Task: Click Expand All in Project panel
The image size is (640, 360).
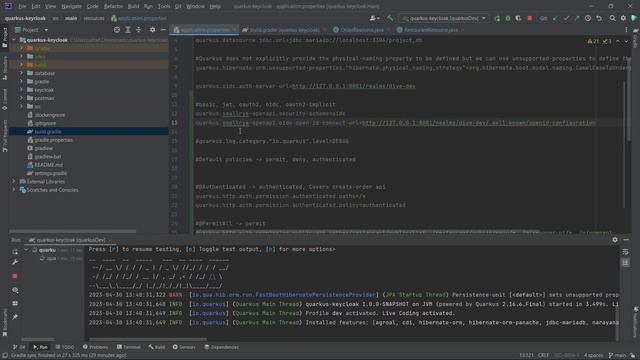Action: [128, 30]
